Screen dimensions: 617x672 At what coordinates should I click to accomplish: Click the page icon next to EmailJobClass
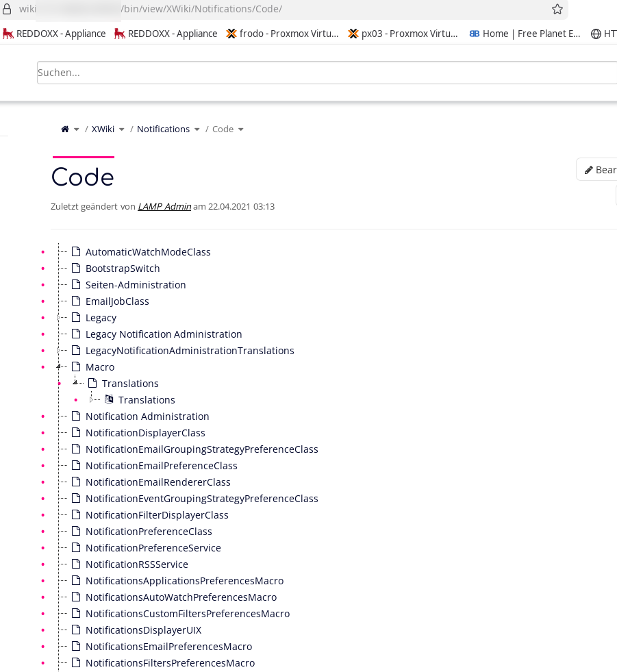[76, 301]
